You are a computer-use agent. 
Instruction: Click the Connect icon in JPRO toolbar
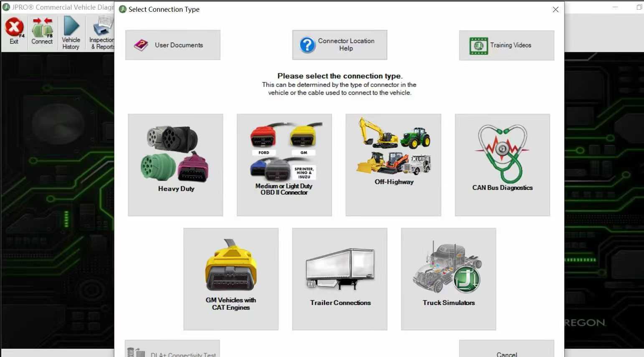42,31
